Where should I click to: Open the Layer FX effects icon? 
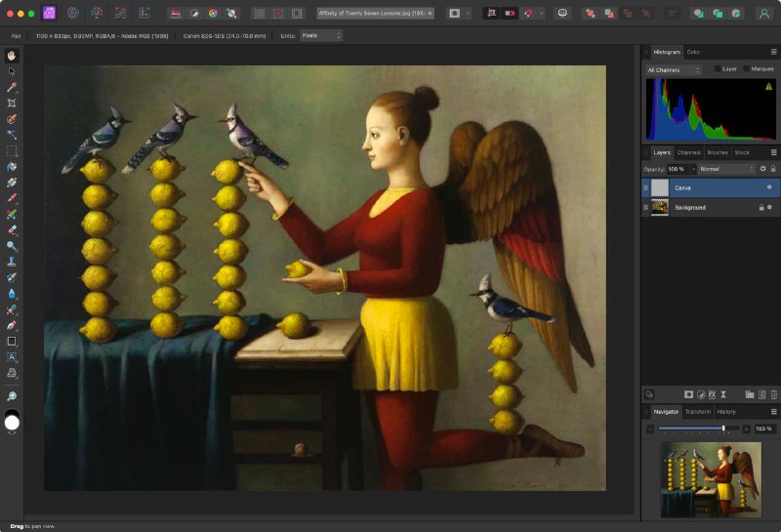tap(712, 394)
